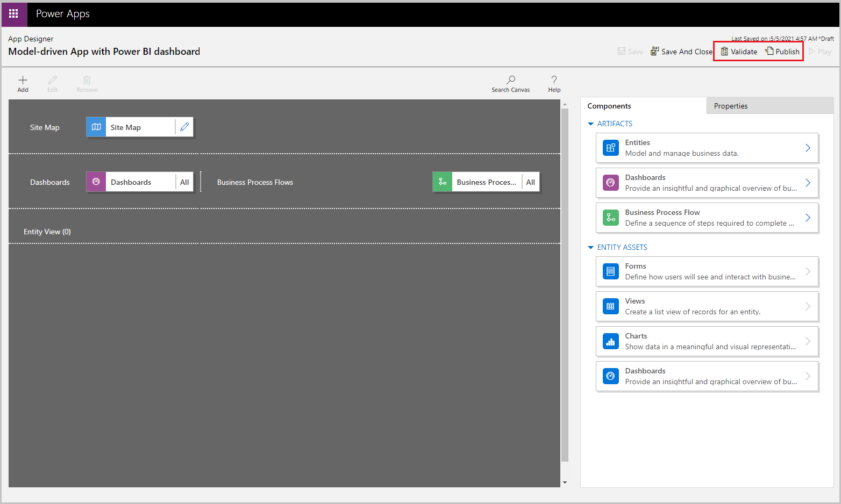
Task: Expand the Business Process Flow chevron
Action: 808,218
